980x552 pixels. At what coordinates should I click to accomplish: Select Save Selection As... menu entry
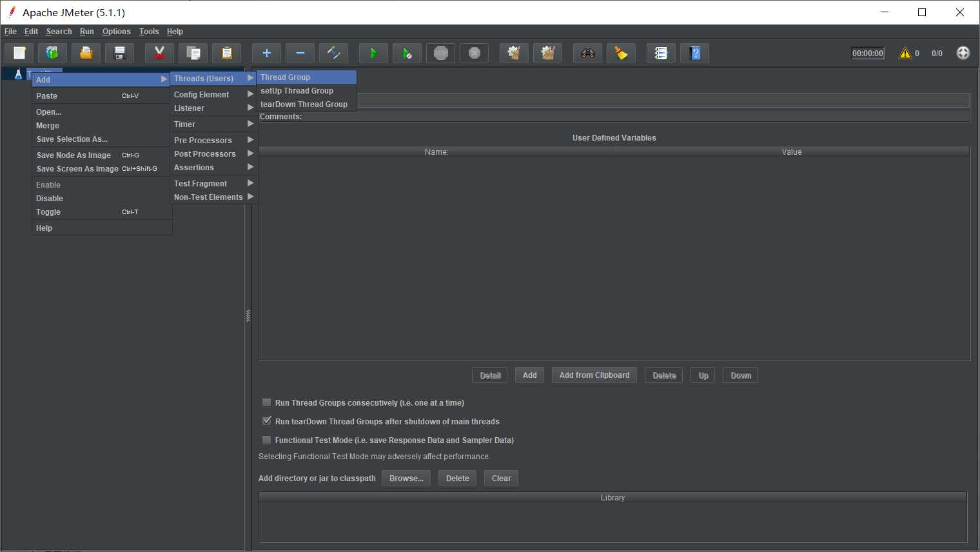tap(101, 139)
